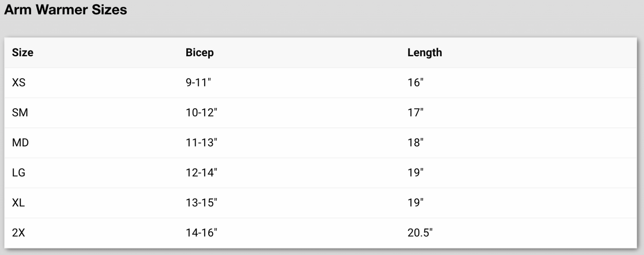Click the LG size cell
This screenshot has width=644, height=255.
point(19,172)
